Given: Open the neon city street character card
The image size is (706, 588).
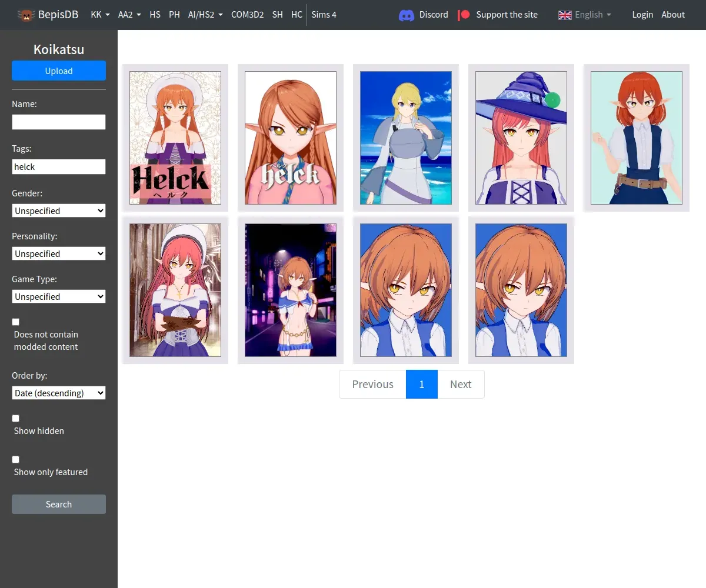Looking at the screenshot, I should 291,290.
